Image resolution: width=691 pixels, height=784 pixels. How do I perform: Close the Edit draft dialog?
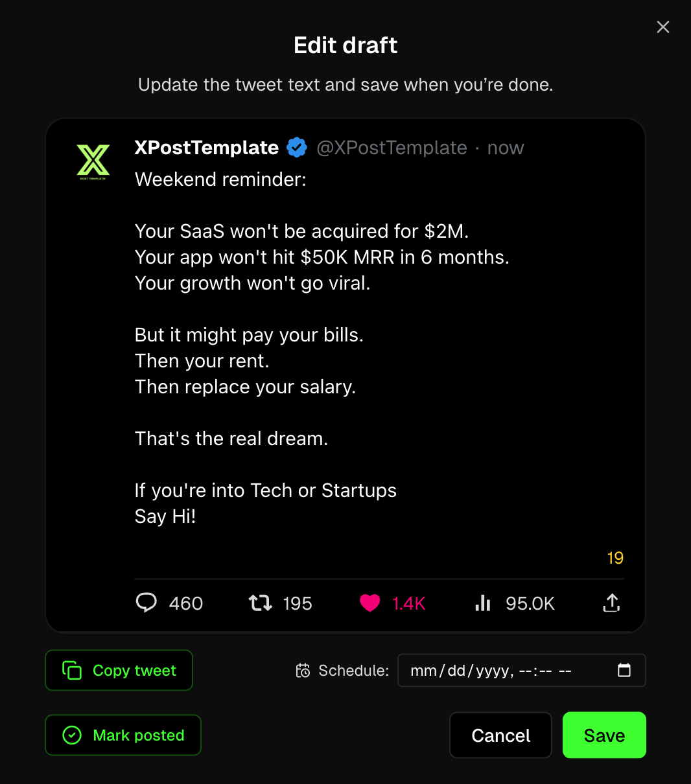(662, 27)
